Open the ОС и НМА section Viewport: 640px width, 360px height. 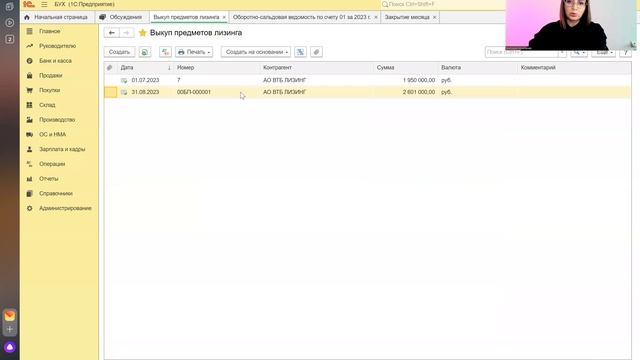(x=52, y=134)
